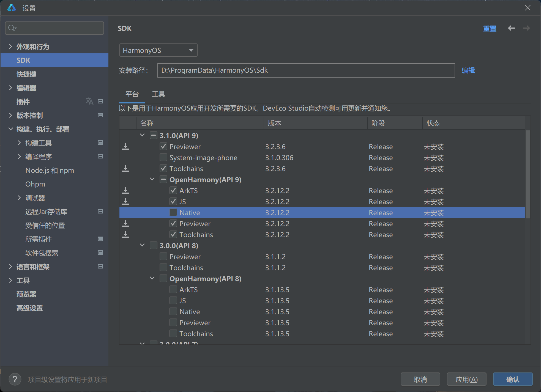Expand 调试器 in the sidebar
Image resolution: width=541 pixels, height=392 pixels.
(19, 198)
